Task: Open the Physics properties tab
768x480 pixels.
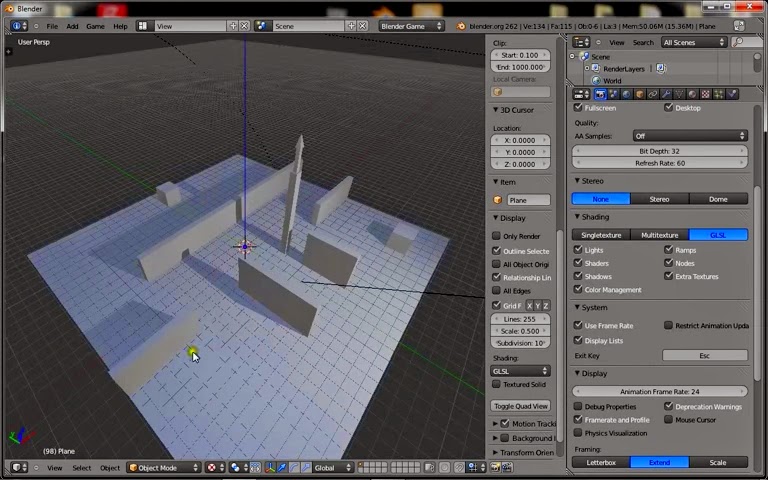Action: pyautogui.click(x=732, y=94)
